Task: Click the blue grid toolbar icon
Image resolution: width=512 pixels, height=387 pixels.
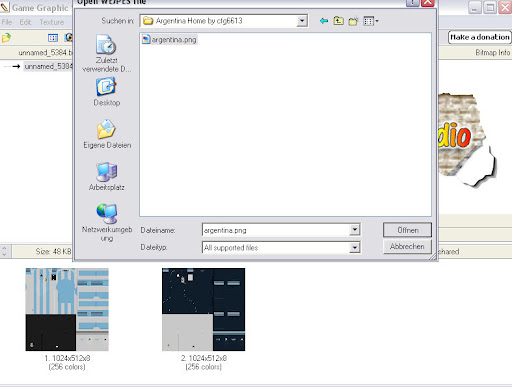Action: pyautogui.click(x=53, y=38)
